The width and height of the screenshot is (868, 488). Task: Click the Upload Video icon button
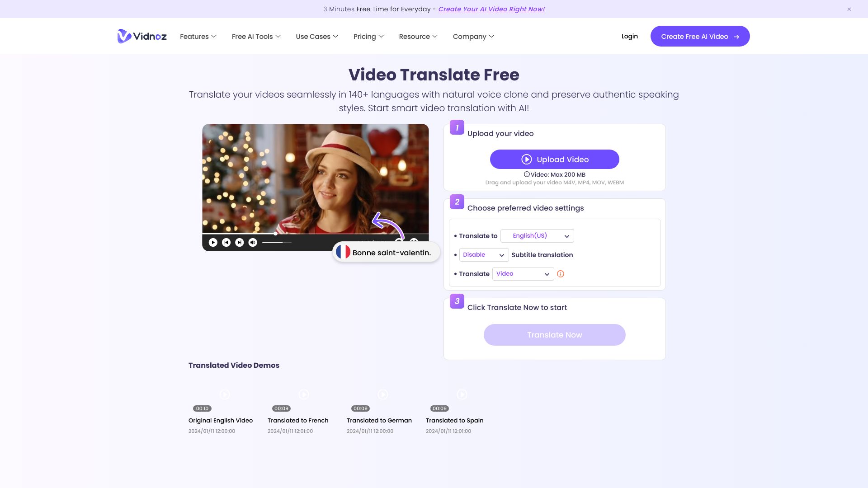click(526, 159)
